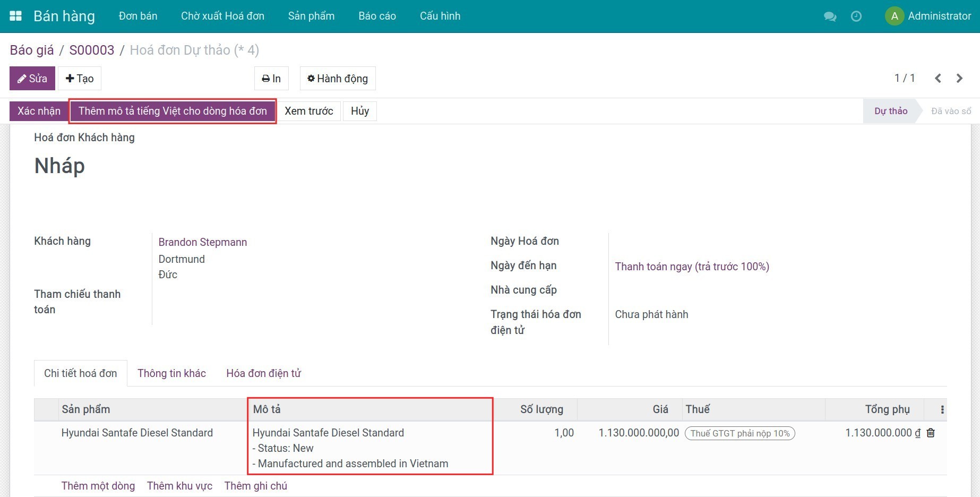Open the Cấu hình menu
Screen dimensions: 980x497
(440, 16)
